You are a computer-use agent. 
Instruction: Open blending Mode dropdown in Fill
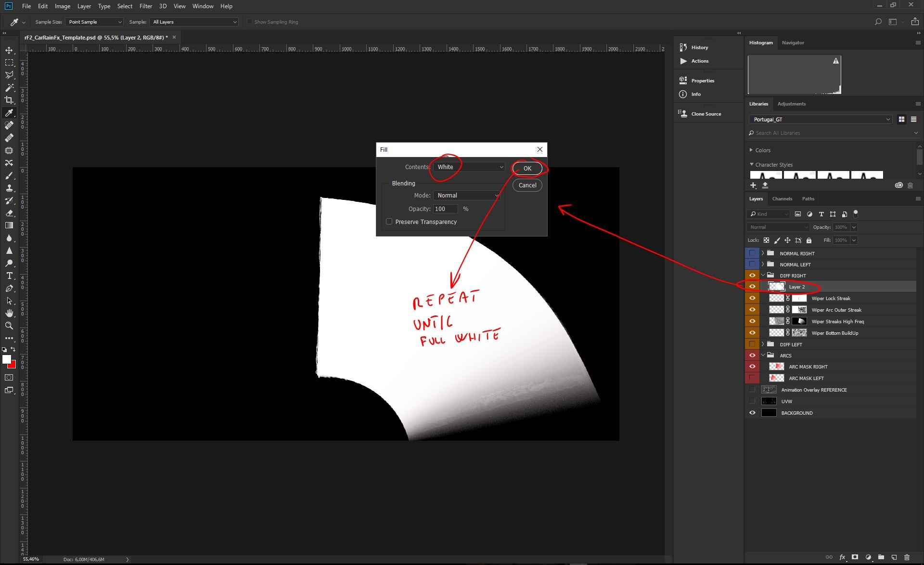pos(467,196)
